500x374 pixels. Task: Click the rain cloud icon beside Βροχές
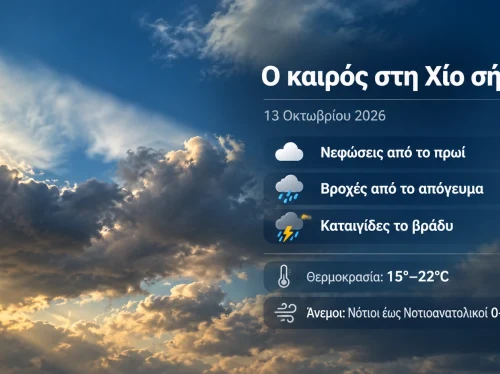(289, 189)
